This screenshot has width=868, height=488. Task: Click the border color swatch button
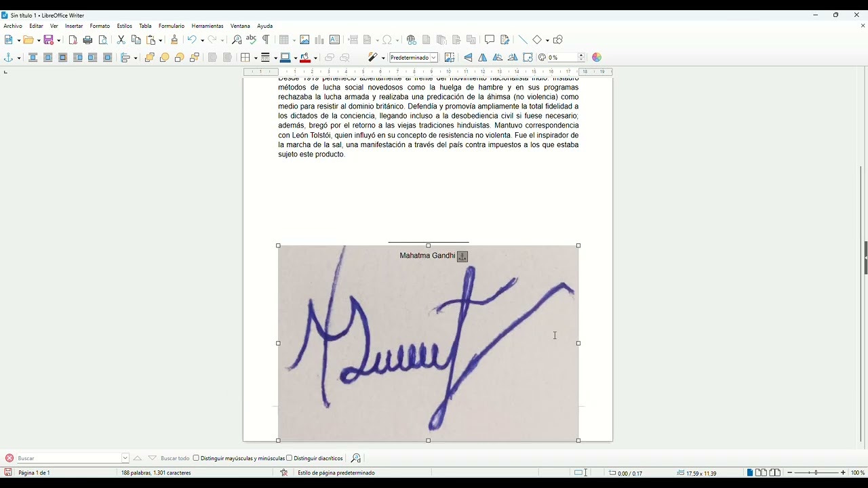coord(285,58)
